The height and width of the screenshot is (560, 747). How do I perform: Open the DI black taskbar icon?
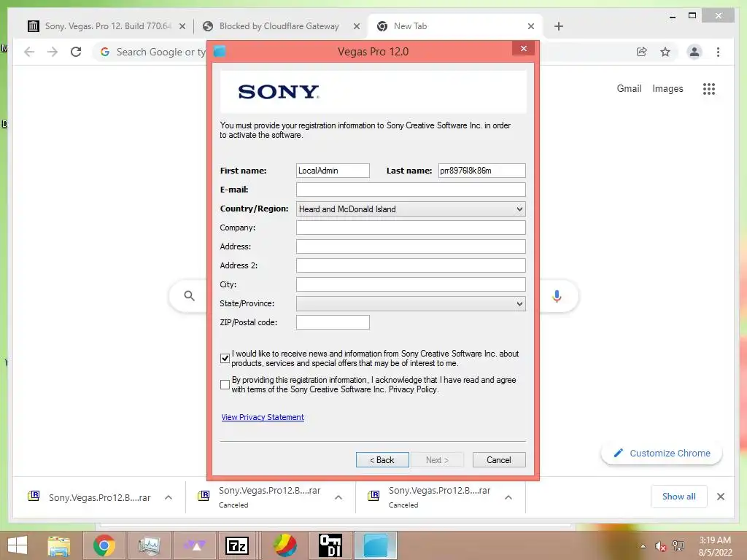pos(330,545)
